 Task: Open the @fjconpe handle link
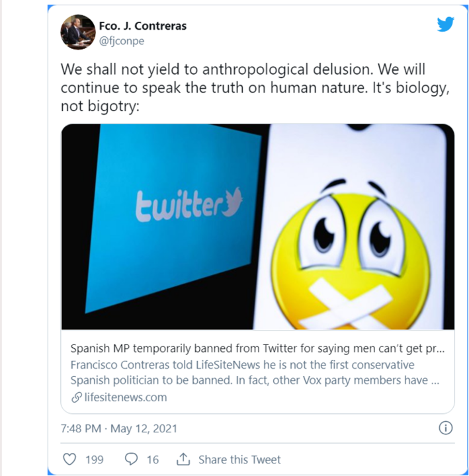(x=121, y=40)
